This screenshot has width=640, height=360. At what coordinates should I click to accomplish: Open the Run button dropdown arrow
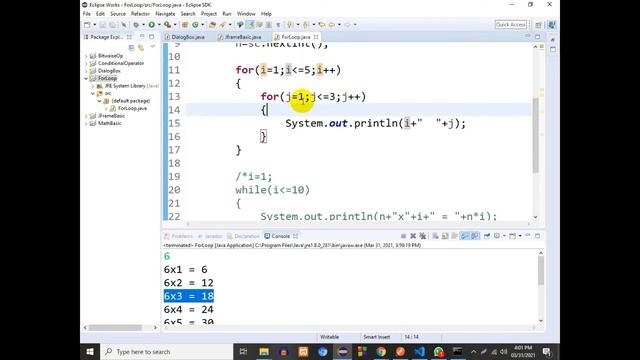pos(159,25)
